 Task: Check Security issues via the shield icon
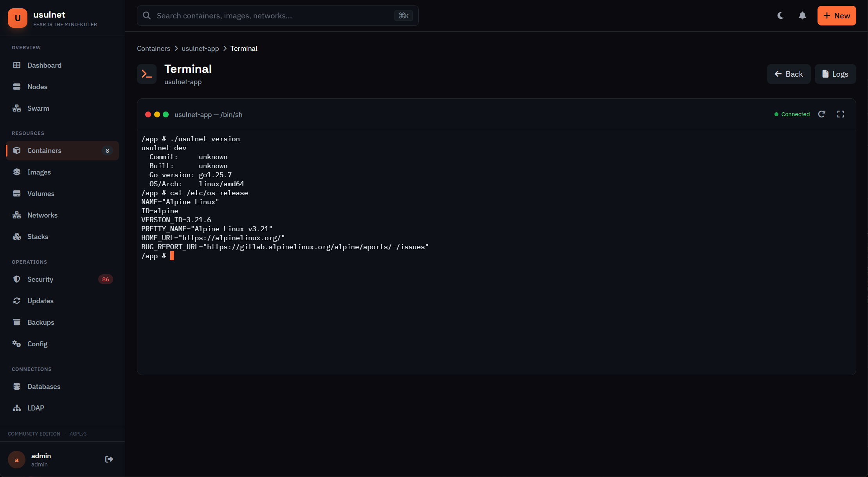point(17,279)
